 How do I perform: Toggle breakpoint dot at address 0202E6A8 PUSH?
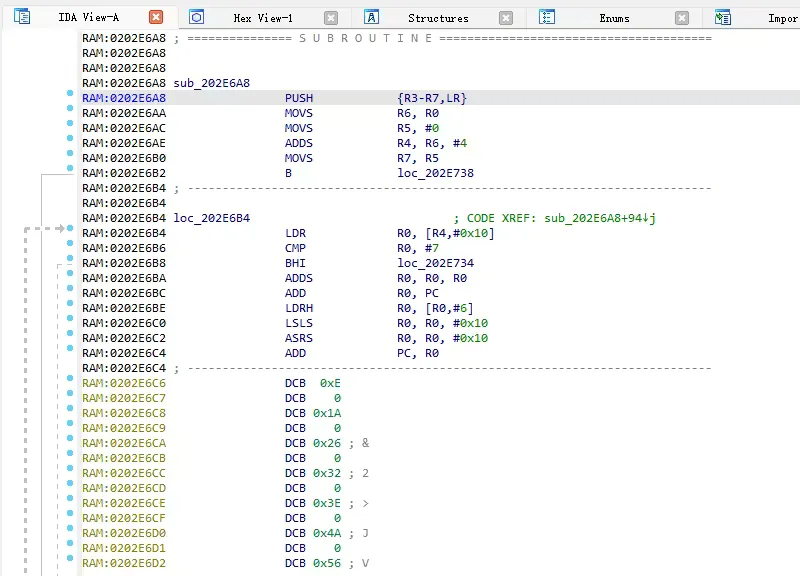(69, 93)
